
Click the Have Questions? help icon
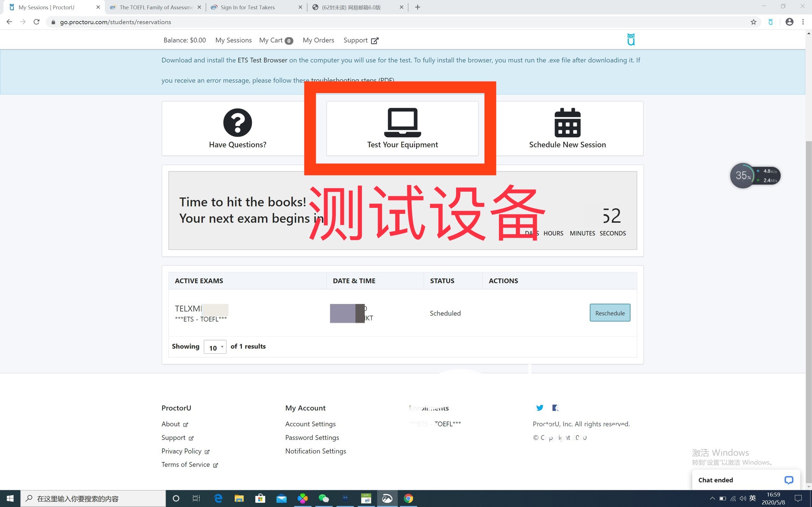pyautogui.click(x=238, y=123)
